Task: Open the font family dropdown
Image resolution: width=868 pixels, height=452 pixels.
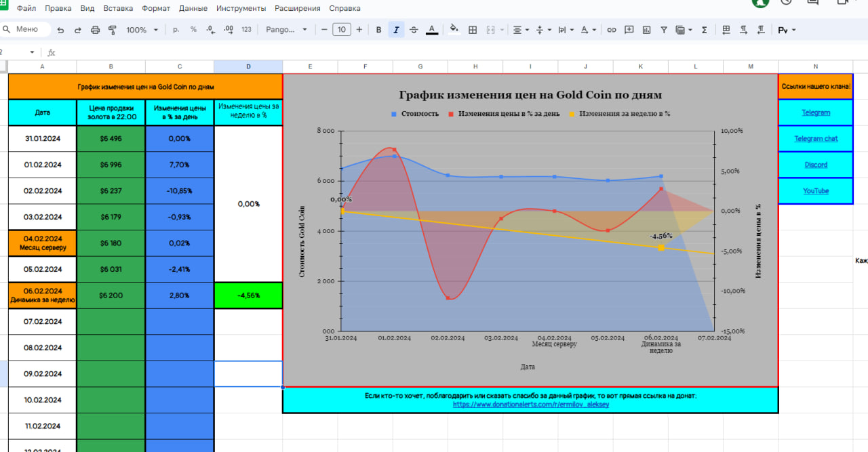Action: point(286,30)
